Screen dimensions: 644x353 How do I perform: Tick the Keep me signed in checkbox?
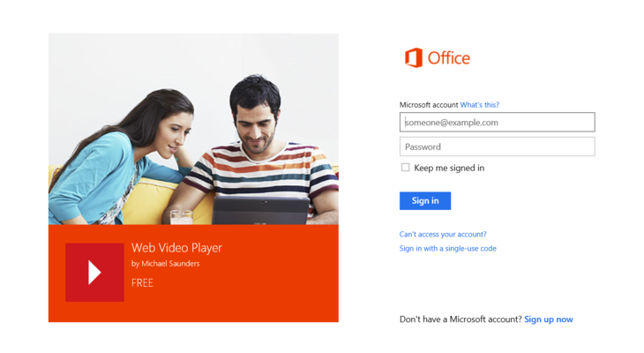click(x=406, y=168)
